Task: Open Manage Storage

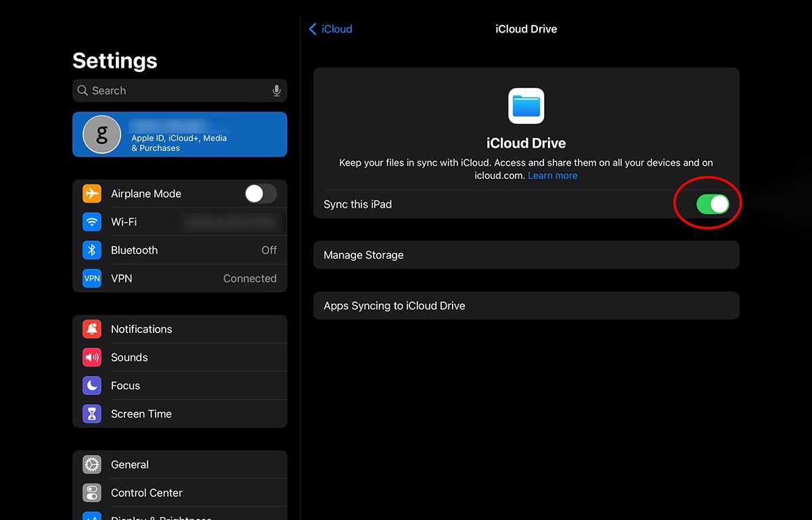Action: pos(526,255)
